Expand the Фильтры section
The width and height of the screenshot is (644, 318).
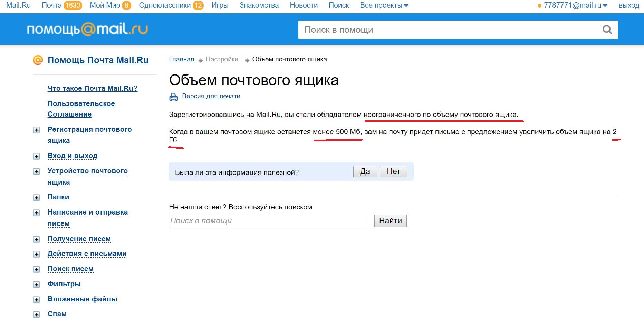tap(37, 285)
